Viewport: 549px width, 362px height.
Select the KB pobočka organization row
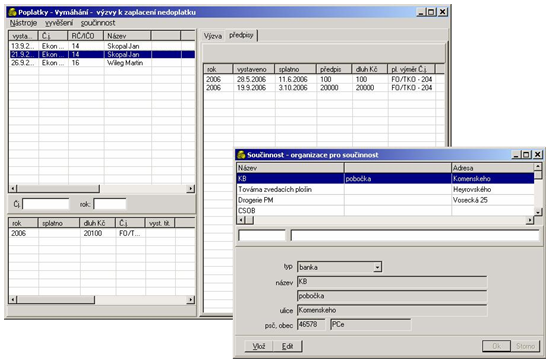(x=385, y=179)
